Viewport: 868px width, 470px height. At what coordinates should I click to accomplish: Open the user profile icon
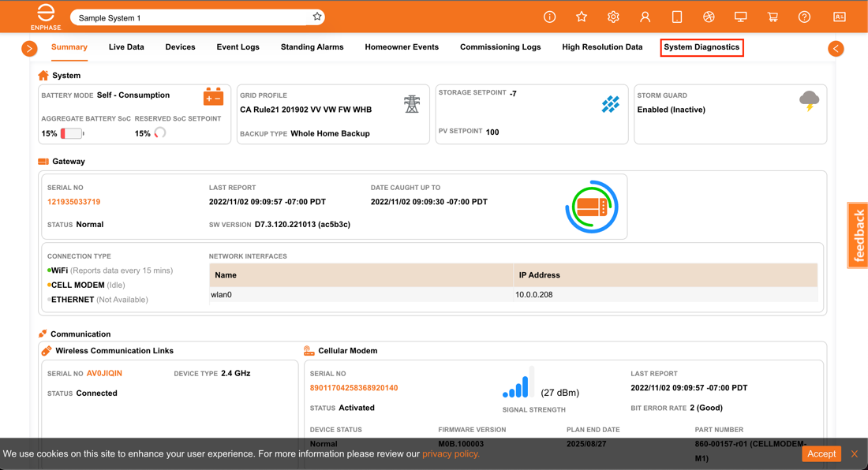pyautogui.click(x=645, y=16)
